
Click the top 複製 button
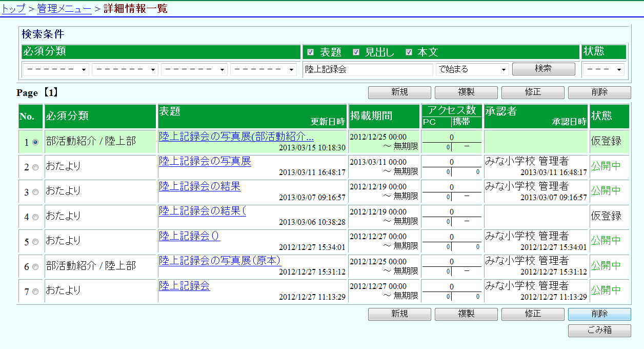[466, 92]
